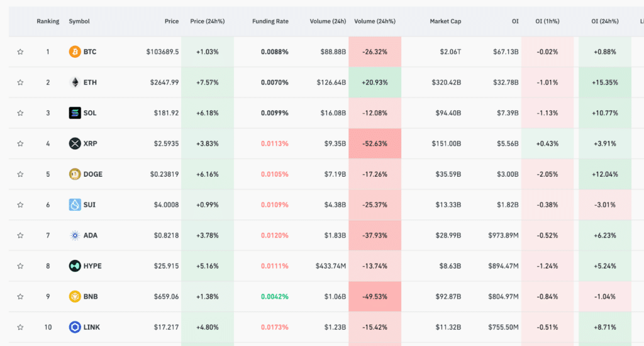Sort by Funding Rate header
Screen dimensions: 644x346
[x=270, y=21]
